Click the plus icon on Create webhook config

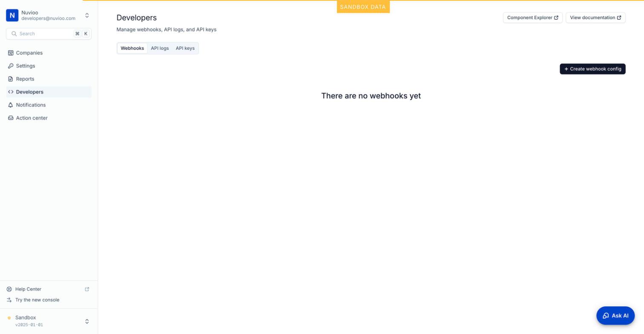coord(566,69)
